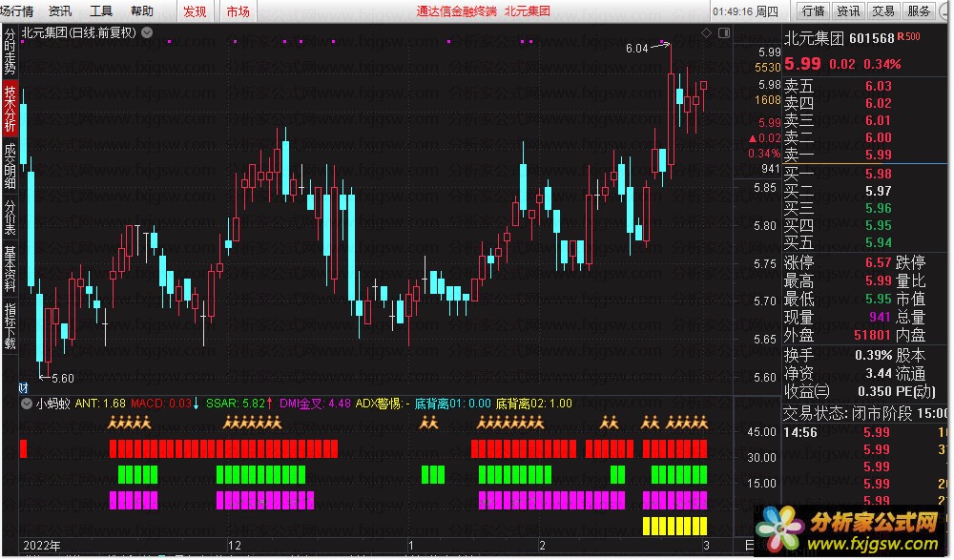This screenshot has width=954, height=560.
Task: Click the 资讯 button at top right
Action: click(848, 10)
